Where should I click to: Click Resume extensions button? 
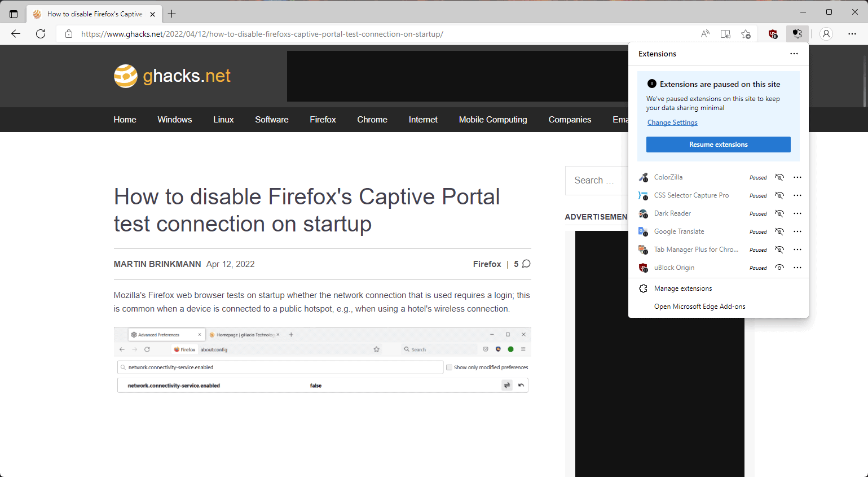coord(719,145)
